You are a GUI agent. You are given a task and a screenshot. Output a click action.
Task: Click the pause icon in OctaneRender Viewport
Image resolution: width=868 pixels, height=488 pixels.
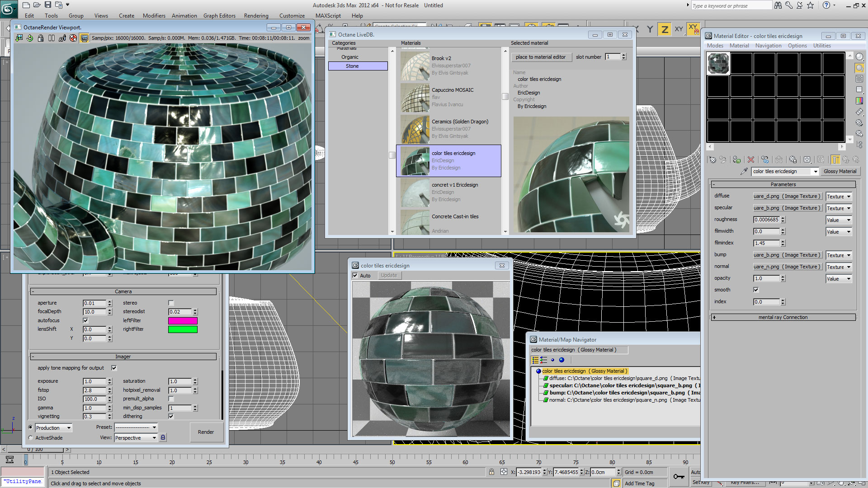52,38
